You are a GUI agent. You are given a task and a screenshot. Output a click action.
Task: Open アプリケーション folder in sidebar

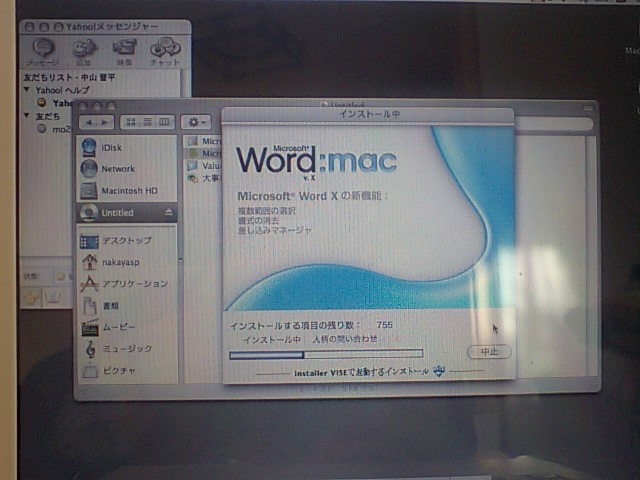pyautogui.click(x=127, y=284)
